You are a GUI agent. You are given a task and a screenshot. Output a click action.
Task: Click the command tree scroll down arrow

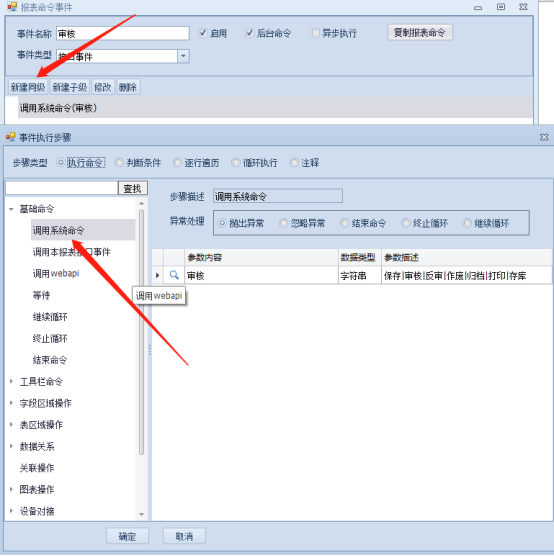141,514
